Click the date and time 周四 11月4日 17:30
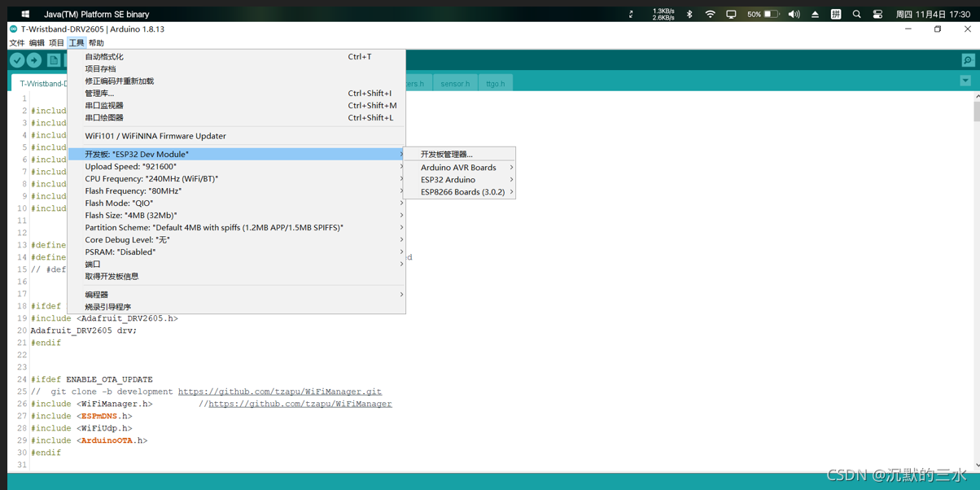Screen dimensions: 980x490 tap(932, 14)
